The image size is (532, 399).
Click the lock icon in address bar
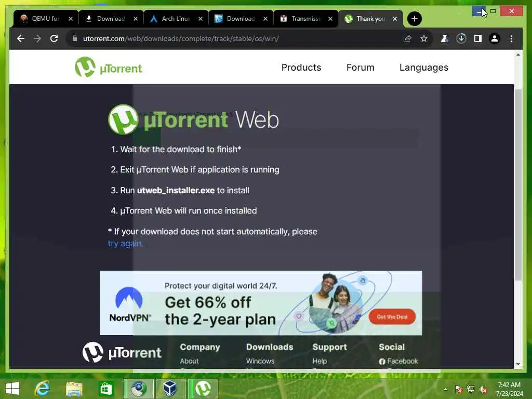pos(75,38)
